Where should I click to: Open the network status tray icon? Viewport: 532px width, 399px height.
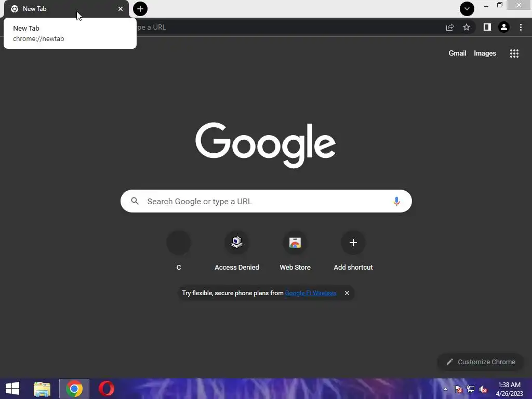[471, 389]
